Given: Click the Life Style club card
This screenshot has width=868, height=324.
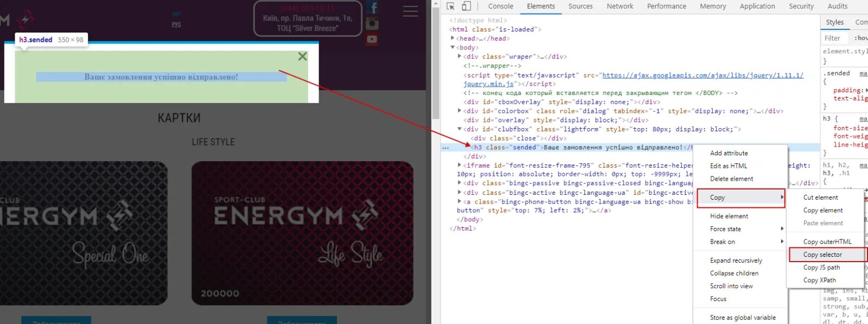Looking at the screenshot, I should tap(303, 233).
